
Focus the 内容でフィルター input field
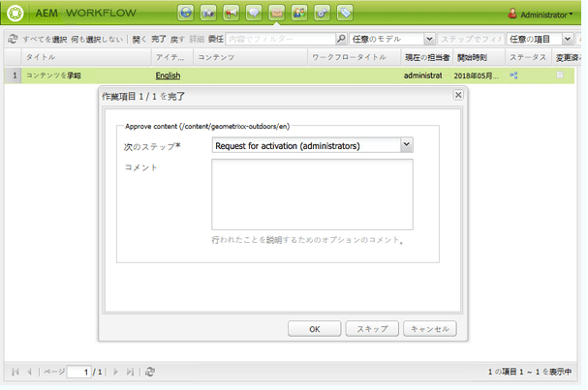[x=281, y=39]
